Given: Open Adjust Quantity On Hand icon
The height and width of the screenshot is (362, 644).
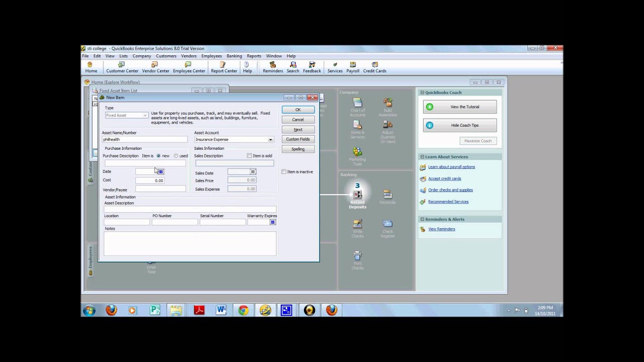Looking at the screenshot, I should coord(387,132).
